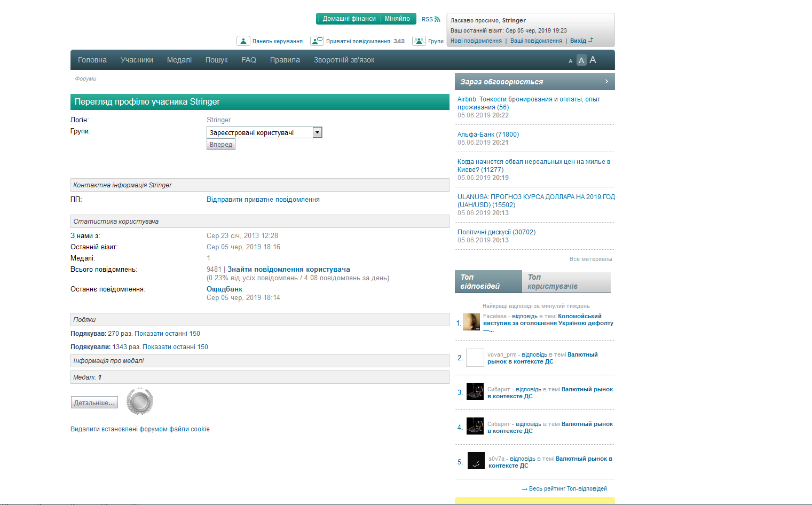Image resolution: width=812 pixels, height=505 pixels.
Task: Click the Знайти повідомлення користувача link
Action: tap(288, 269)
